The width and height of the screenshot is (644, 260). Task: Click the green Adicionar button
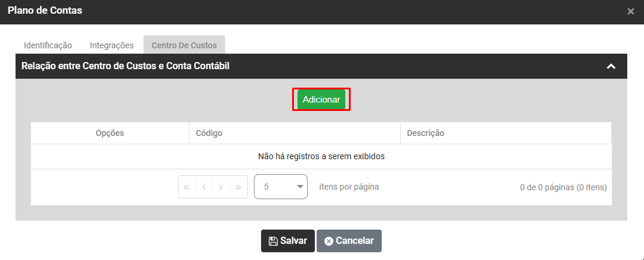(x=321, y=100)
